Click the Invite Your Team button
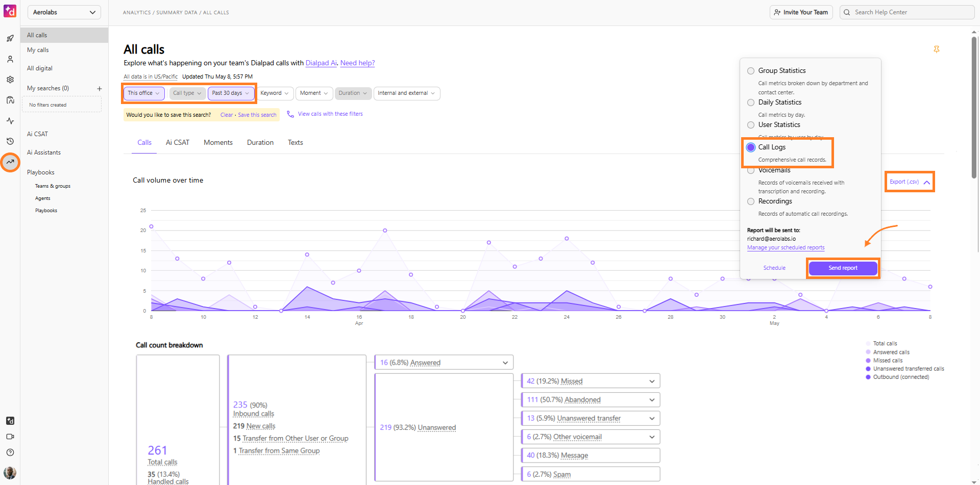The image size is (980, 485). click(x=801, y=12)
